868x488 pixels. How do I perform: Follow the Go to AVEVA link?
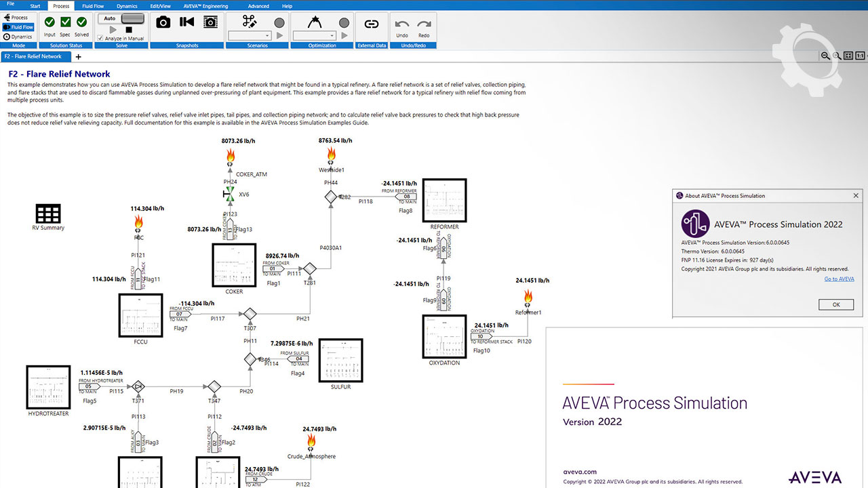(839, 279)
